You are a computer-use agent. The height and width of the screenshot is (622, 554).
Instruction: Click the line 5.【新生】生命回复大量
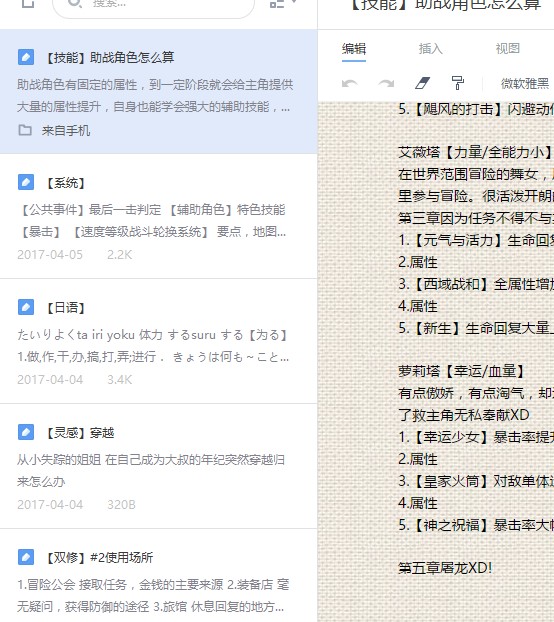click(476, 328)
